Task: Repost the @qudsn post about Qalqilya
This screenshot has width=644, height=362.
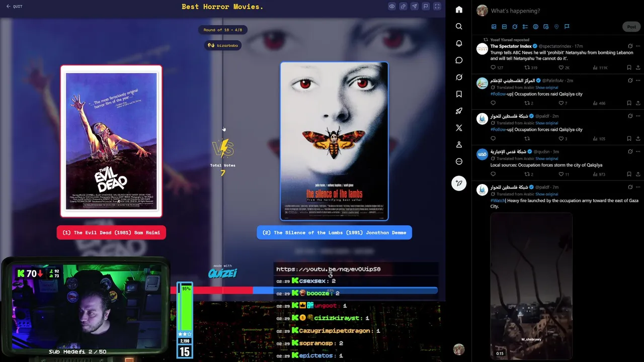Action: click(x=527, y=174)
